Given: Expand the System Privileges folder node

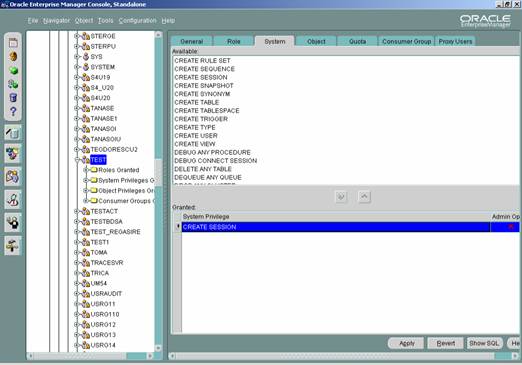Looking at the screenshot, I should click(x=86, y=180).
